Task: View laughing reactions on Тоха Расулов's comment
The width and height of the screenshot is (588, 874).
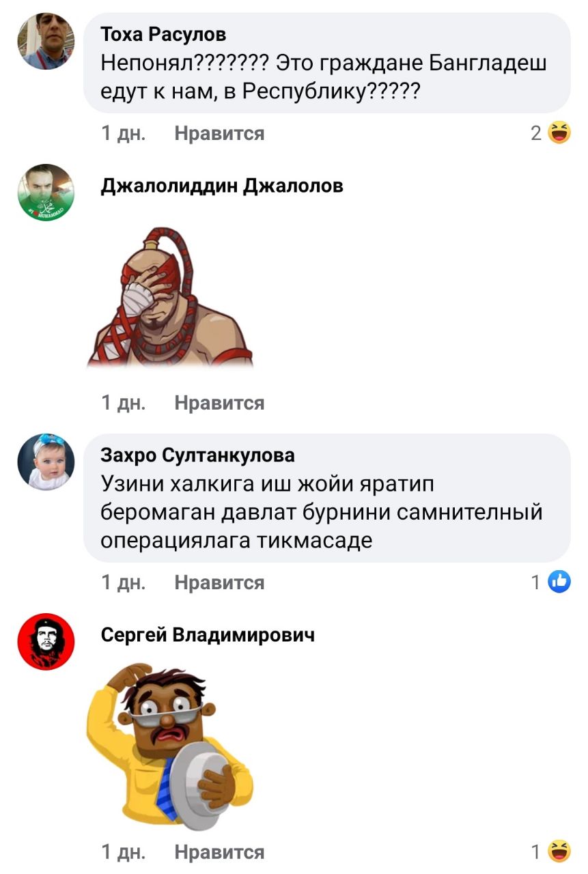Action: [551, 133]
